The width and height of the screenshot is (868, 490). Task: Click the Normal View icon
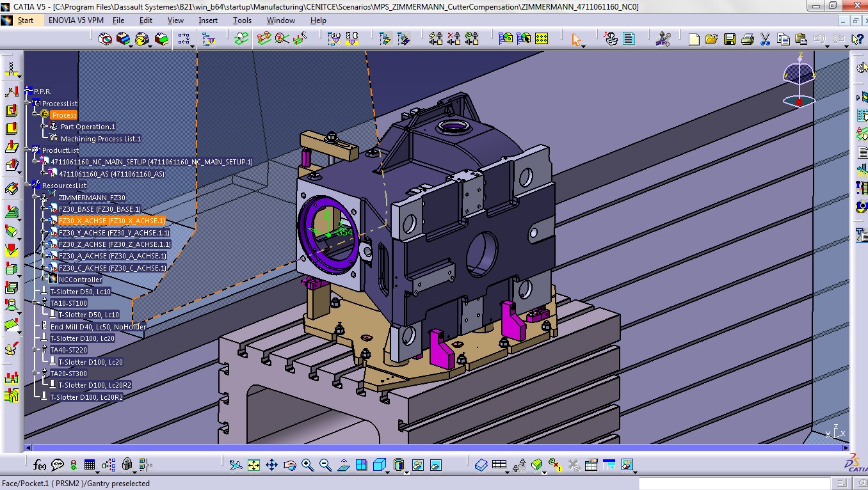343,465
